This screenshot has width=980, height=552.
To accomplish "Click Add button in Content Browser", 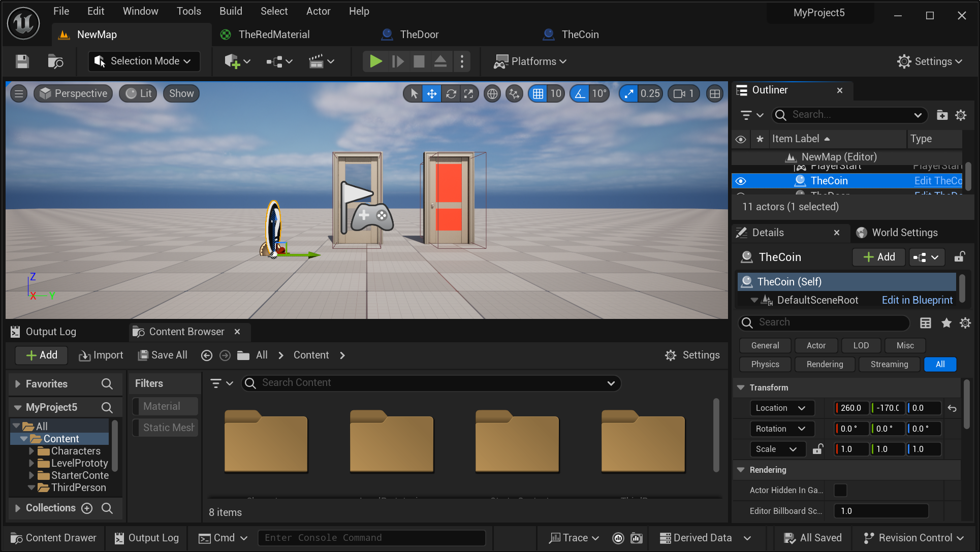I will (x=42, y=355).
